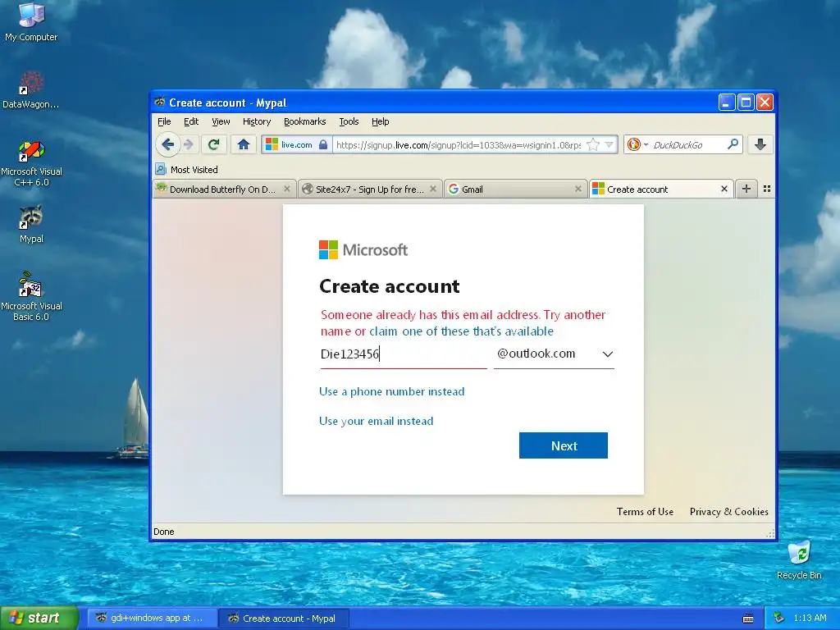Viewport: 840px width, 630px height.
Task: Click the padlock security icon
Action: coord(323,144)
